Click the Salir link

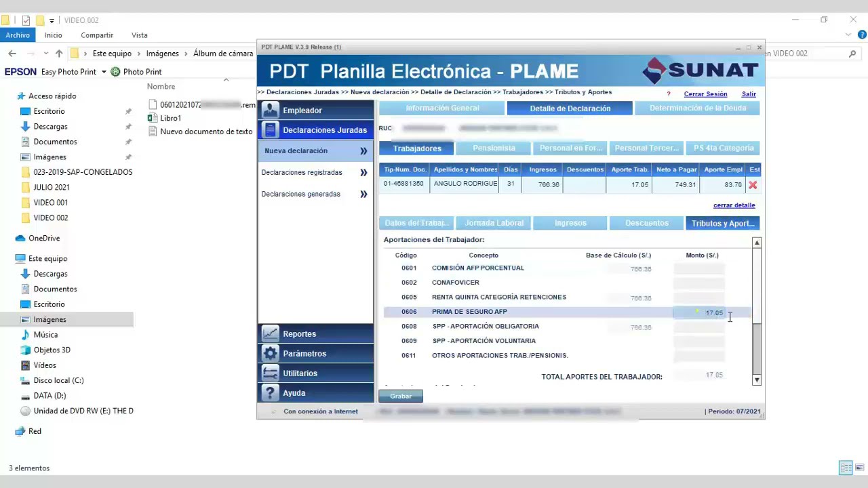coord(749,94)
